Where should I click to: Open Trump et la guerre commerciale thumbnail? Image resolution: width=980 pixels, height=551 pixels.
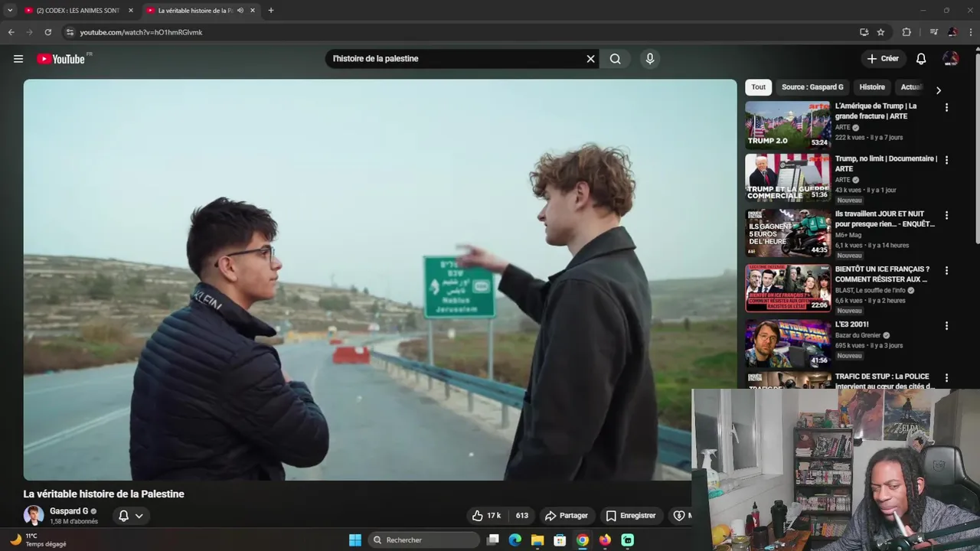(x=788, y=178)
